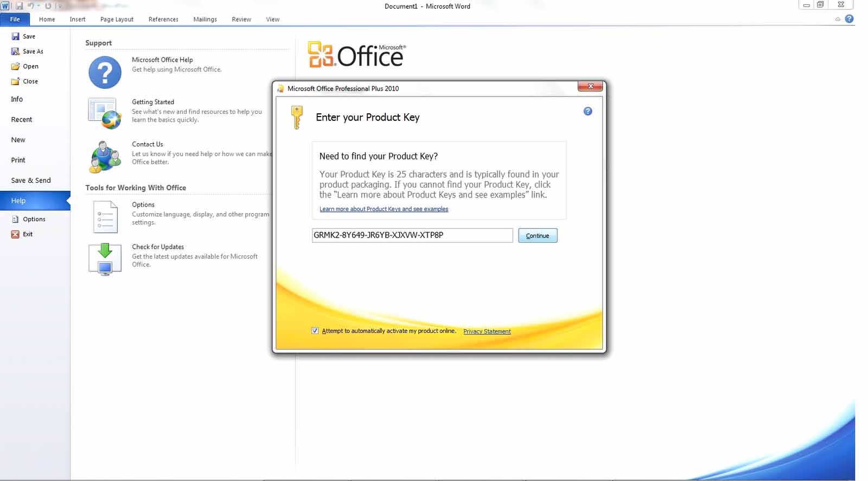Select the Getting Started icon
Image resolution: width=868 pixels, height=481 pixels.
[x=105, y=113]
